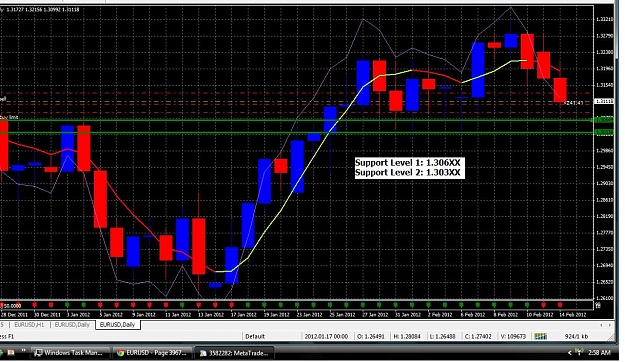Select the active EURUSD,Daily chart tab

(x=117, y=325)
